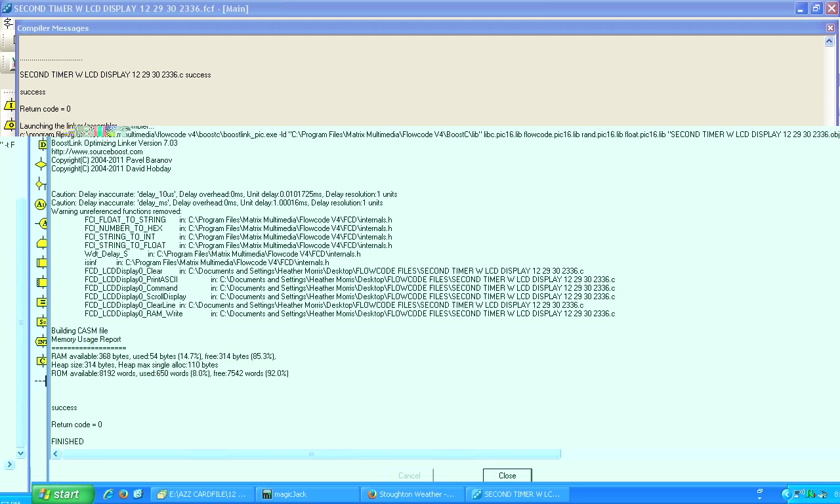Click 'http://www.sourceboost.com' text
The image size is (840, 504).
(97, 152)
